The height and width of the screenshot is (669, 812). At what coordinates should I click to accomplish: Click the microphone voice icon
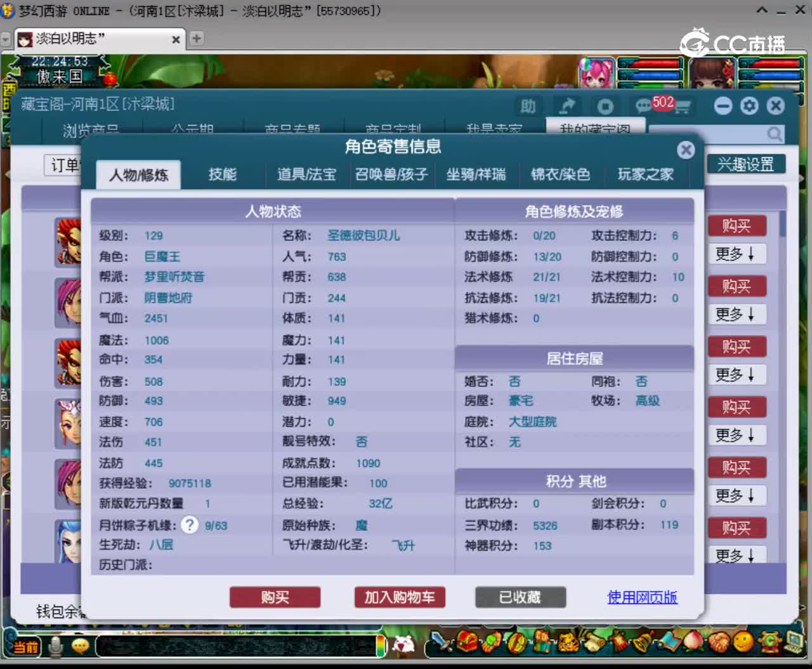pyautogui.click(x=56, y=646)
